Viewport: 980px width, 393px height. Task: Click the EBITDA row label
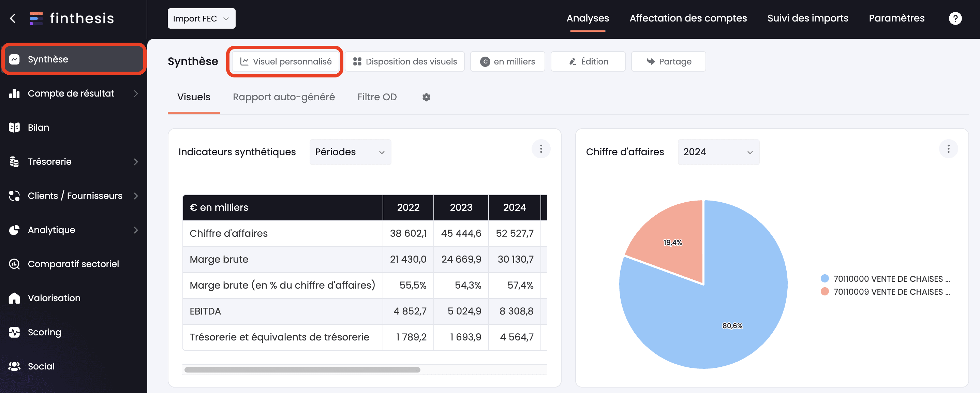205,311
